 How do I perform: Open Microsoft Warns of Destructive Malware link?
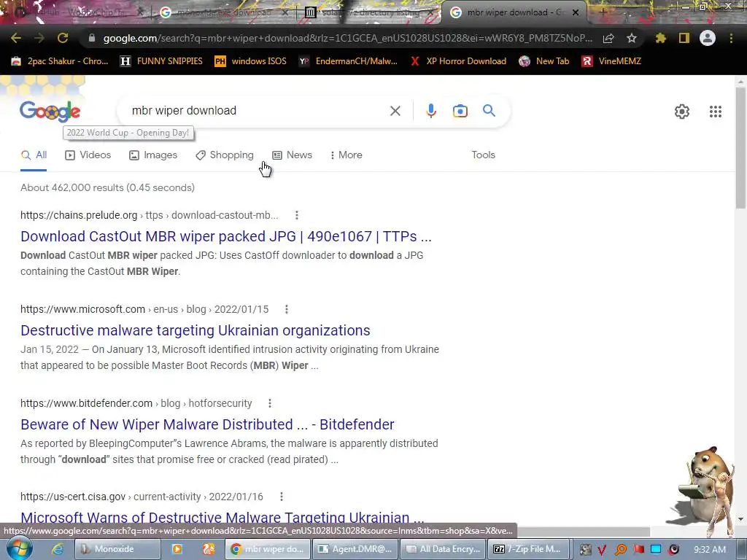click(222, 518)
